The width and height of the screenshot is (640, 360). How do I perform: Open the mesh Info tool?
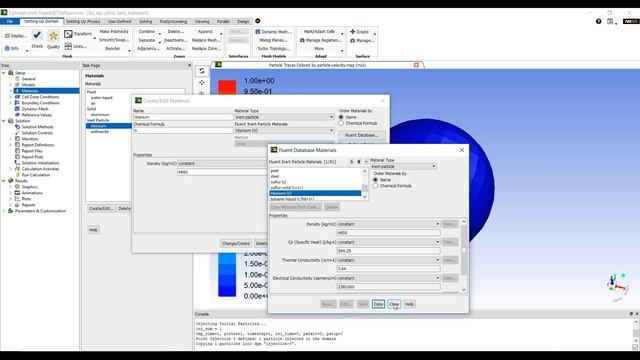(x=12, y=48)
